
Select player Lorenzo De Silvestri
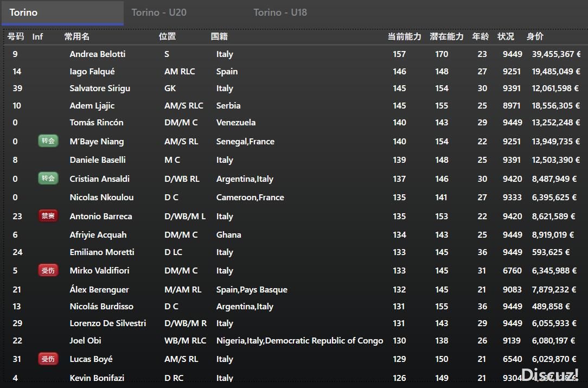[107, 323]
